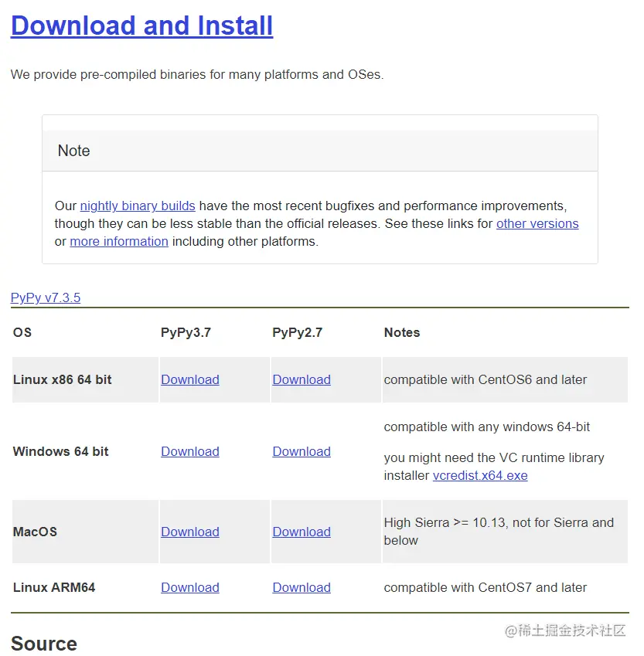Download PyPy3.7 for Linux x86 64 bit
This screenshot has height=656, width=644.
coord(190,379)
